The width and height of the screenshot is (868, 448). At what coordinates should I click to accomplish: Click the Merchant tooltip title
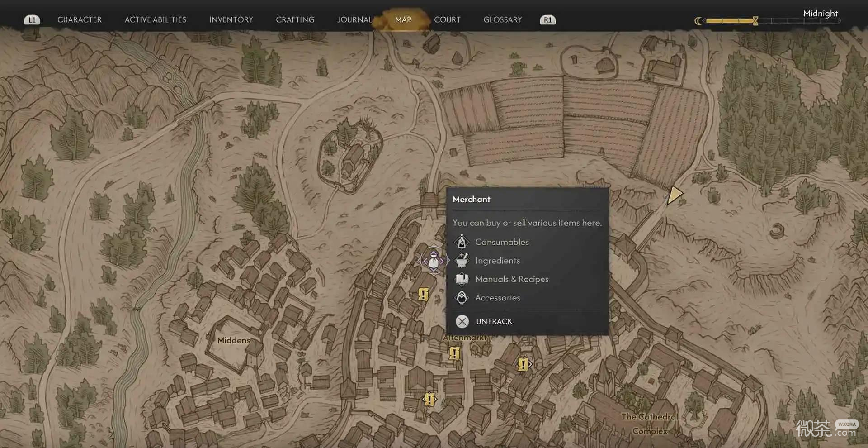point(472,199)
